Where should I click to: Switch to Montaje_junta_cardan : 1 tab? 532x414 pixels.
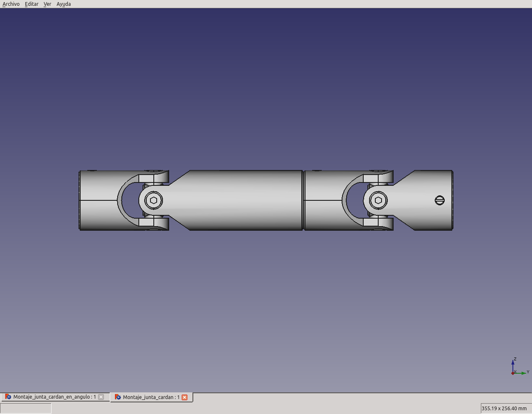point(151,397)
